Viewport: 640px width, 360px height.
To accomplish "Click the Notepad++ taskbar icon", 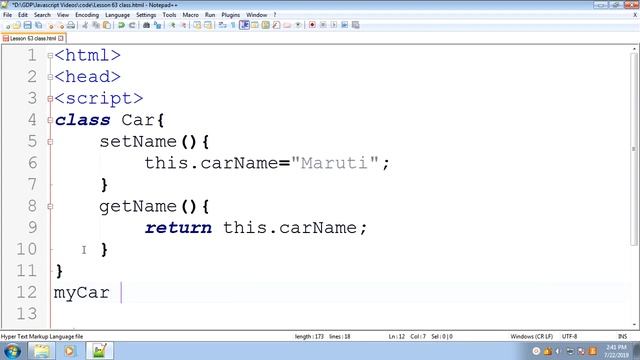I will (99, 351).
